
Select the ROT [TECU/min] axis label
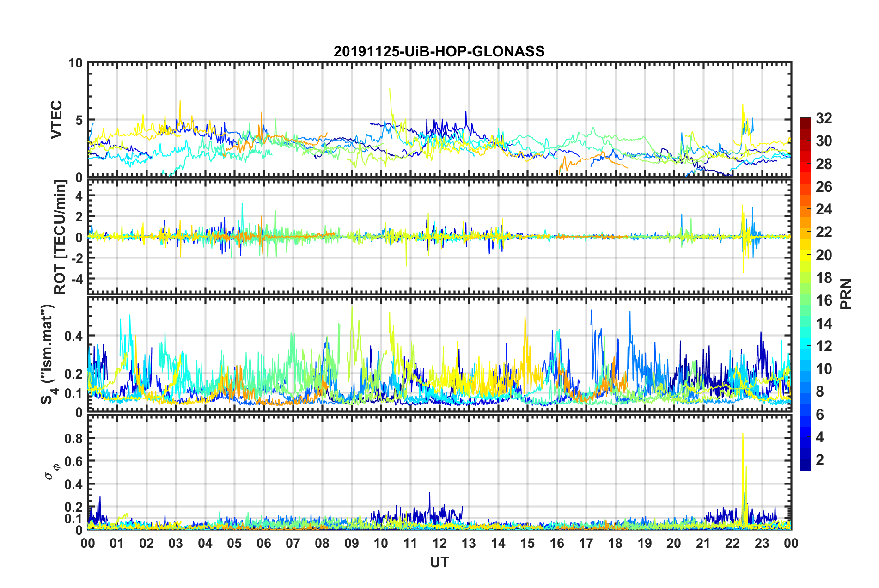60,237
